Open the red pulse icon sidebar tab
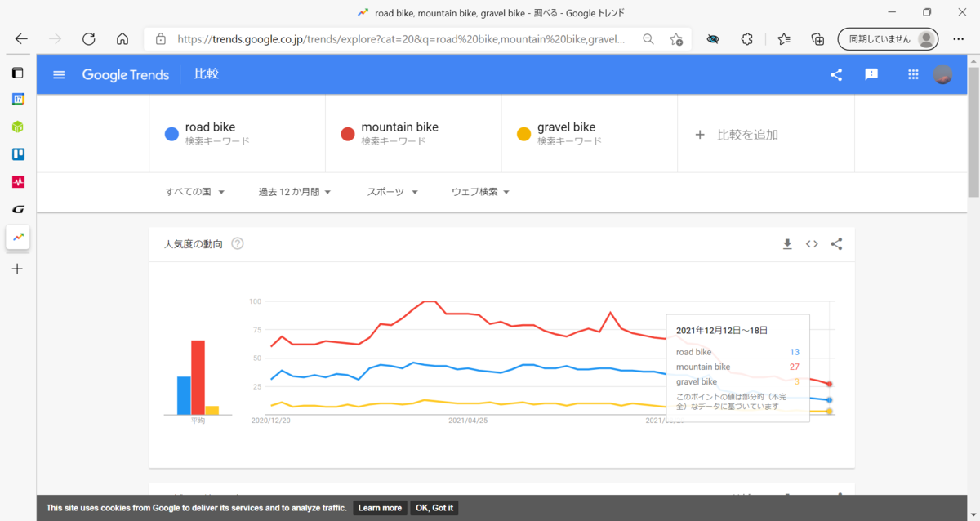Viewport: 980px width, 521px height. [17, 181]
